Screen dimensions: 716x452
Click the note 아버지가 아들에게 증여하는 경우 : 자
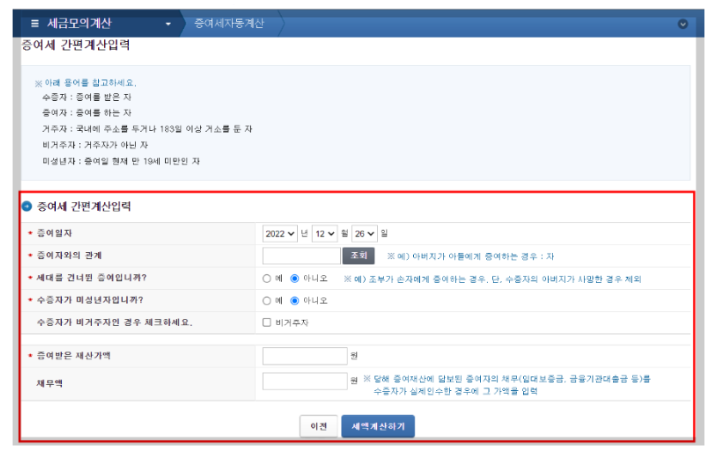(470, 257)
